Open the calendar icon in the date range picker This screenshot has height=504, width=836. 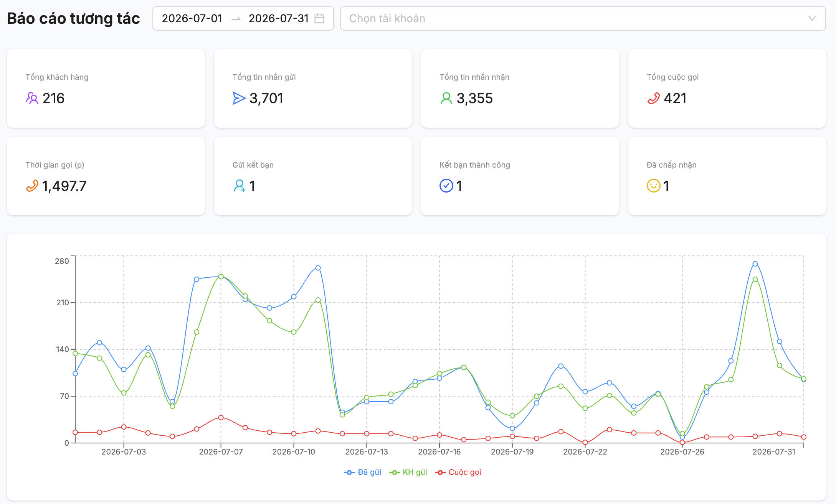tap(319, 18)
